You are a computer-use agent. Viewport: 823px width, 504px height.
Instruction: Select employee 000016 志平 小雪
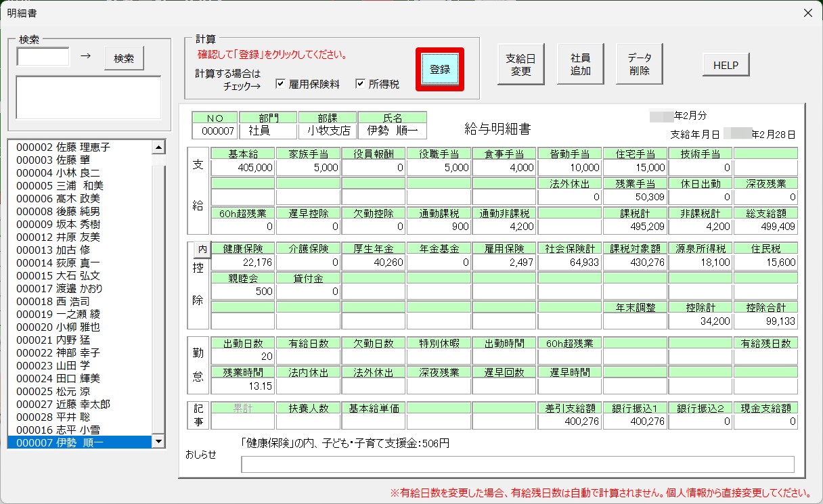tap(80, 430)
